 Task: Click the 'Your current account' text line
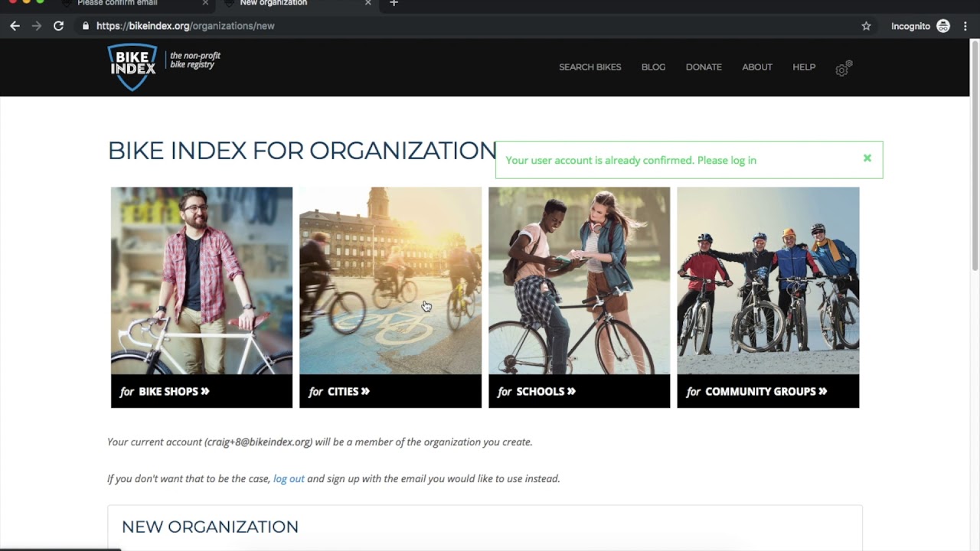click(320, 442)
